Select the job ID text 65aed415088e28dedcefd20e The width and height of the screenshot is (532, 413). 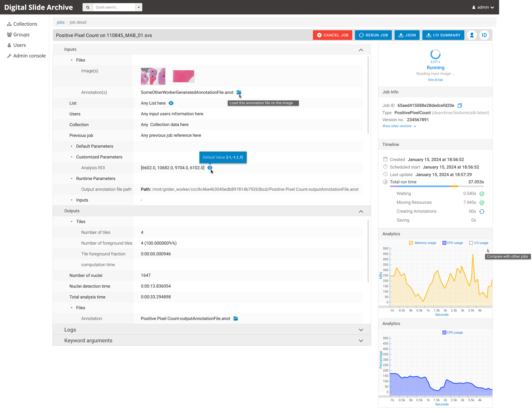pos(426,105)
